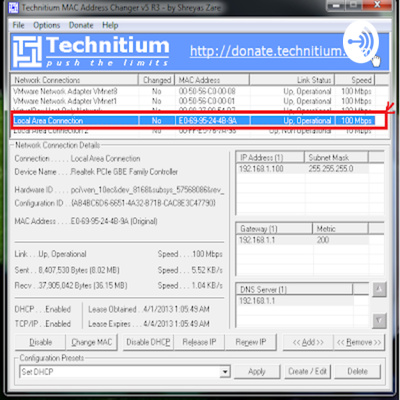Image resolution: width=400 pixels, height=400 pixels.
Task: Click the << Remove >> button
Action: click(359, 342)
